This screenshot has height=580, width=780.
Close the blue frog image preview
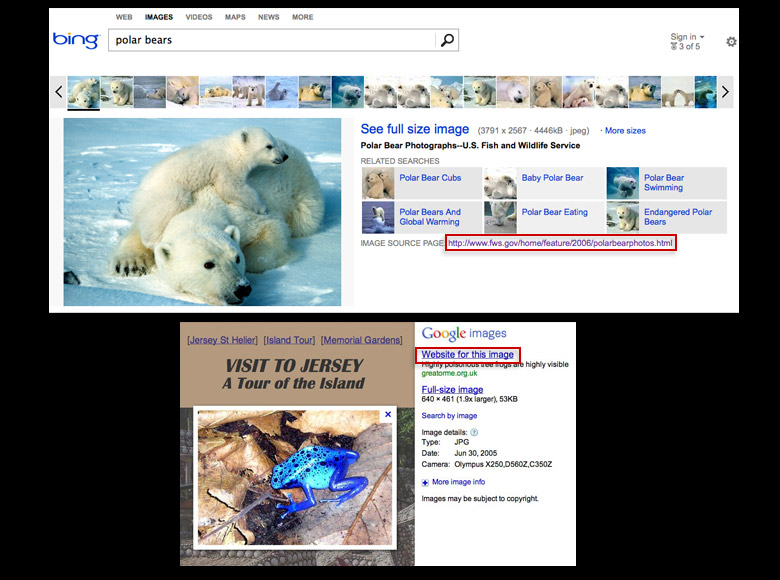[388, 414]
